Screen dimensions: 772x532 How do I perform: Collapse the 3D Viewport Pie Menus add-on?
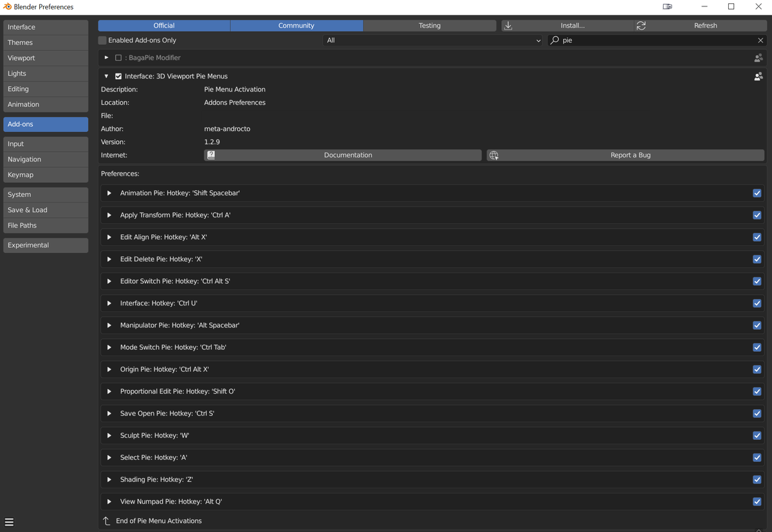[106, 76]
